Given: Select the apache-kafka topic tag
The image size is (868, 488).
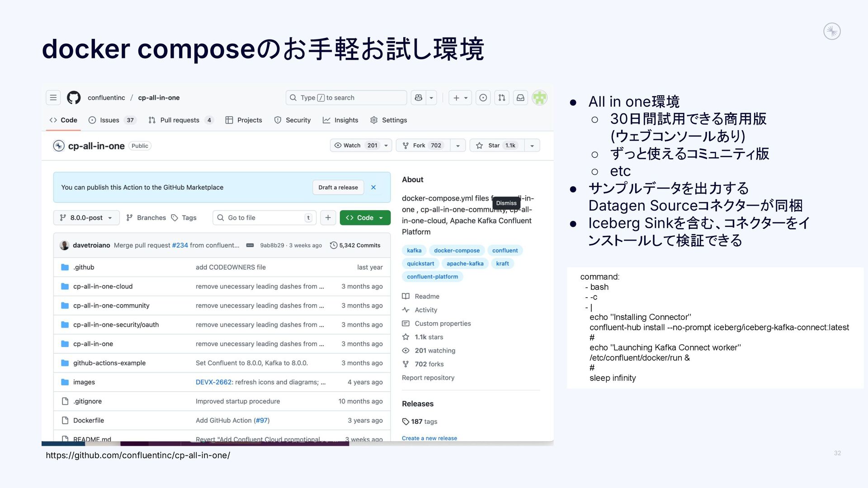Looking at the screenshot, I should (x=465, y=263).
